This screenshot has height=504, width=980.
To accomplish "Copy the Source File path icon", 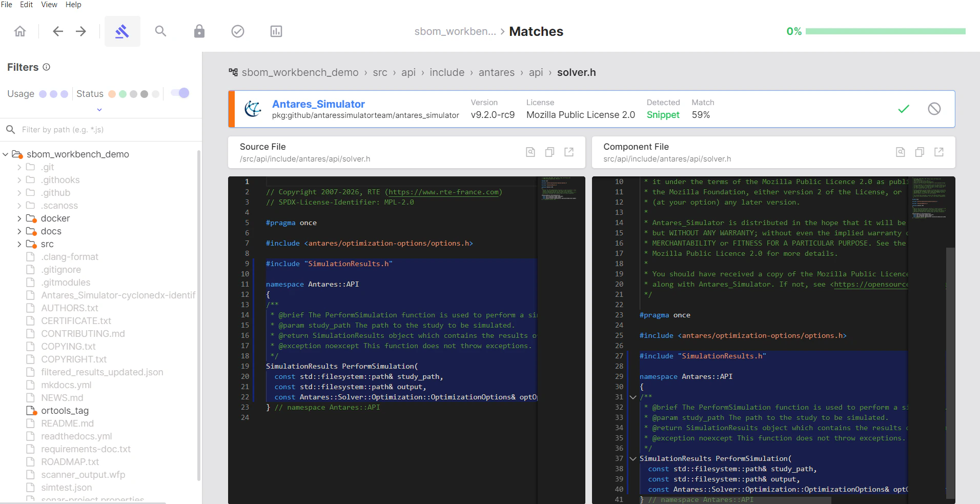I will (x=549, y=152).
